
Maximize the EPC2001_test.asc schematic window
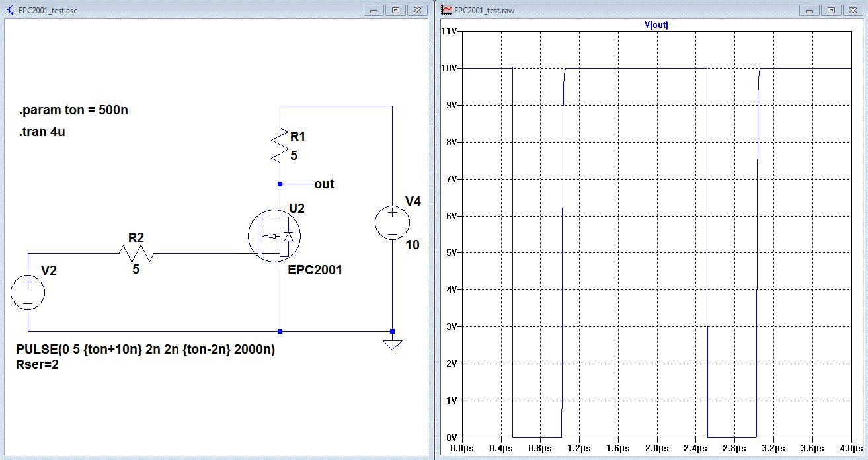[x=395, y=10]
